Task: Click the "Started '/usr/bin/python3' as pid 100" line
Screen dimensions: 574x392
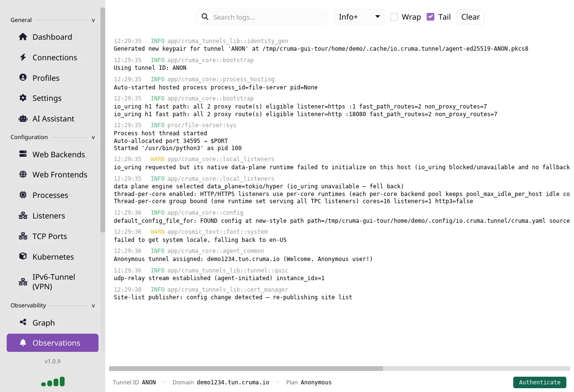Action: coord(177,148)
